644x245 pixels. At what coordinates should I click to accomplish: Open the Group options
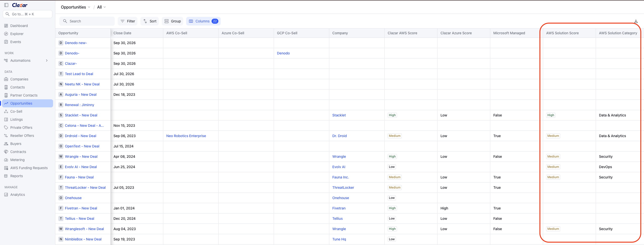click(173, 21)
